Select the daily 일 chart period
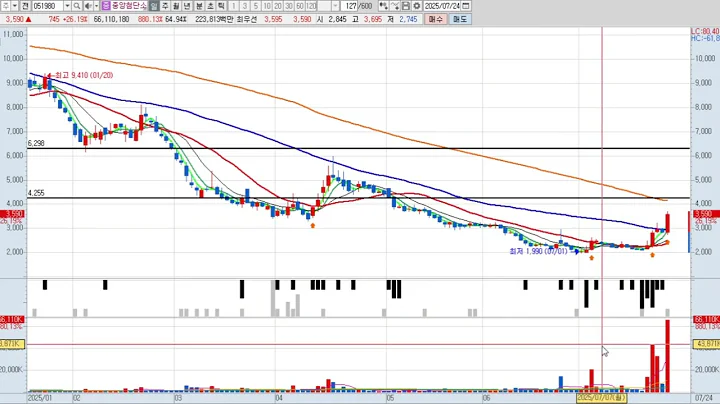720x404 pixels. [154, 6]
